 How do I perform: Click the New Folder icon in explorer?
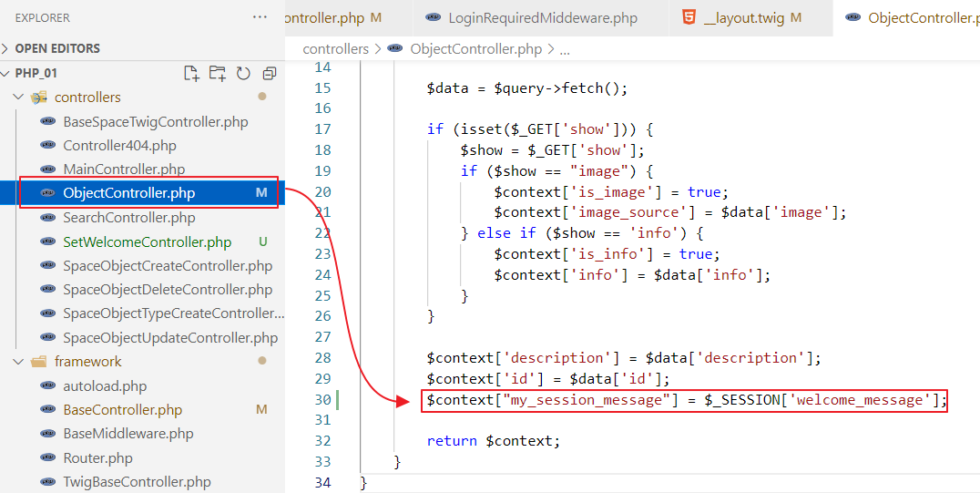click(217, 74)
